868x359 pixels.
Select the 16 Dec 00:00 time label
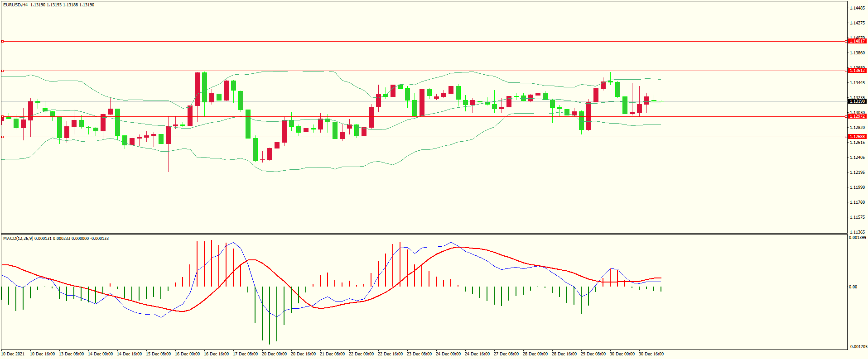(x=187, y=354)
